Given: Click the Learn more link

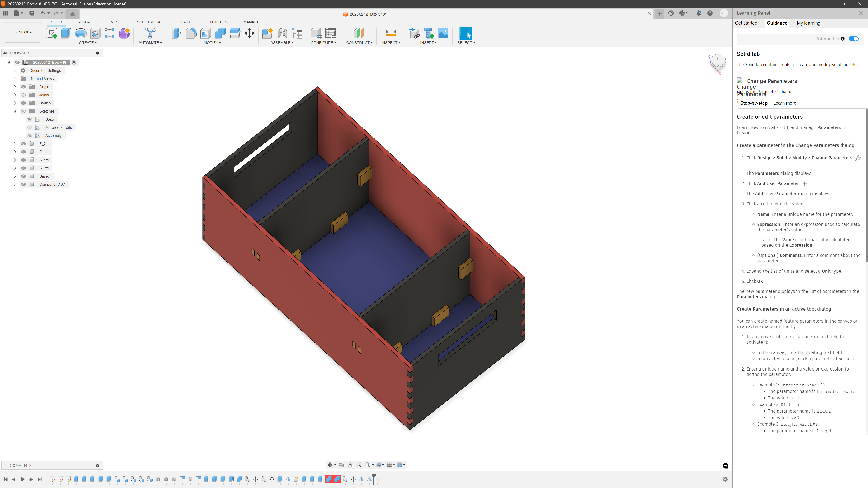Looking at the screenshot, I should point(784,103).
